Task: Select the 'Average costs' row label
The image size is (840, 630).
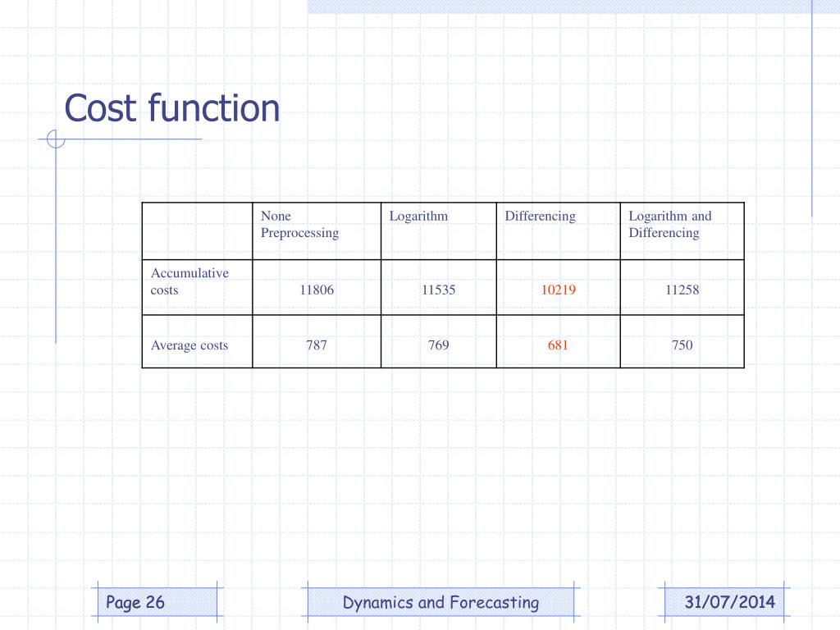Action: click(189, 345)
